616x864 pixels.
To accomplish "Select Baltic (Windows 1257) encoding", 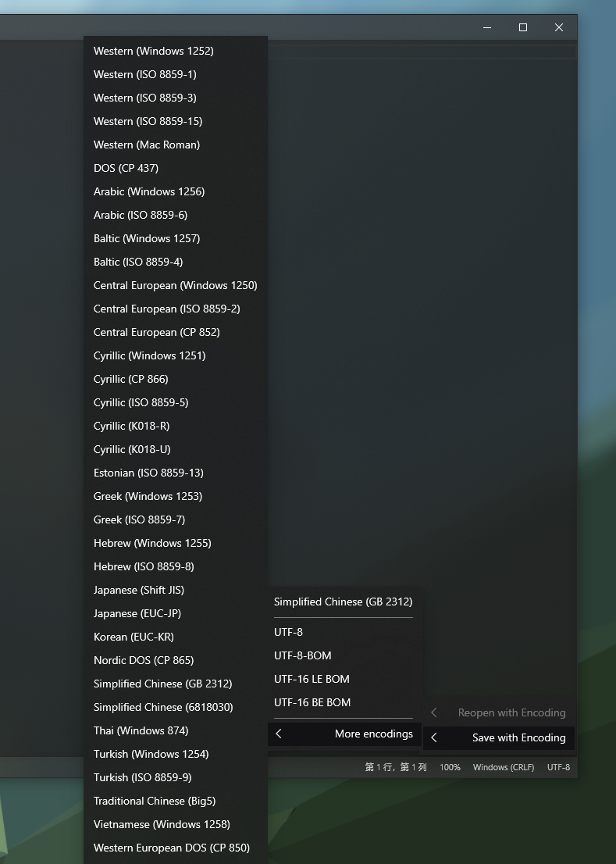I will [x=176, y=238].
